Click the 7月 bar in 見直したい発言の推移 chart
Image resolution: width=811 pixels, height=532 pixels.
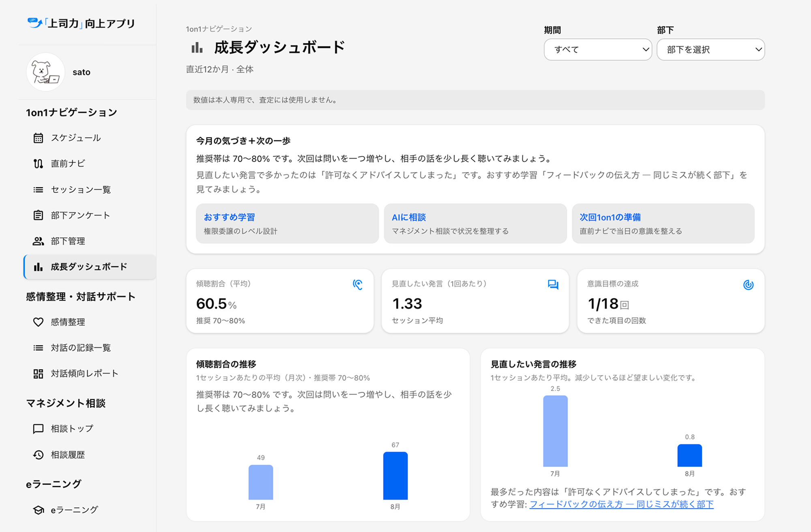click(555, 431)
